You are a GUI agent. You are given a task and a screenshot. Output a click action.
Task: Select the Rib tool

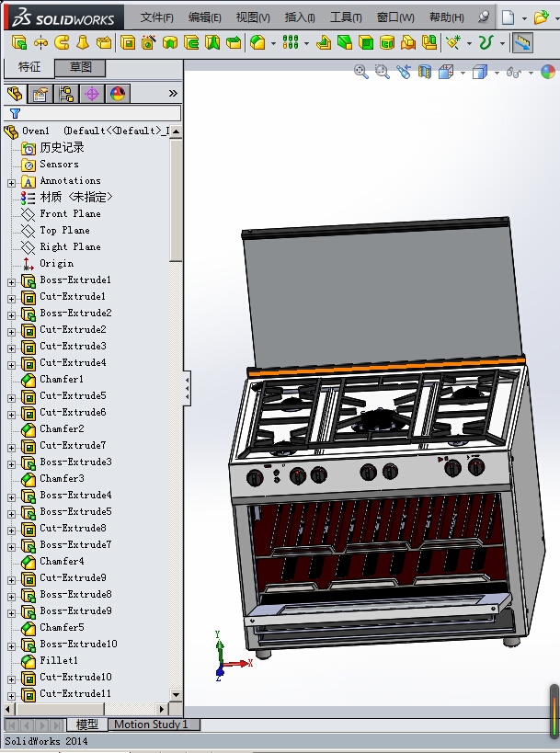tap(324, 42)
